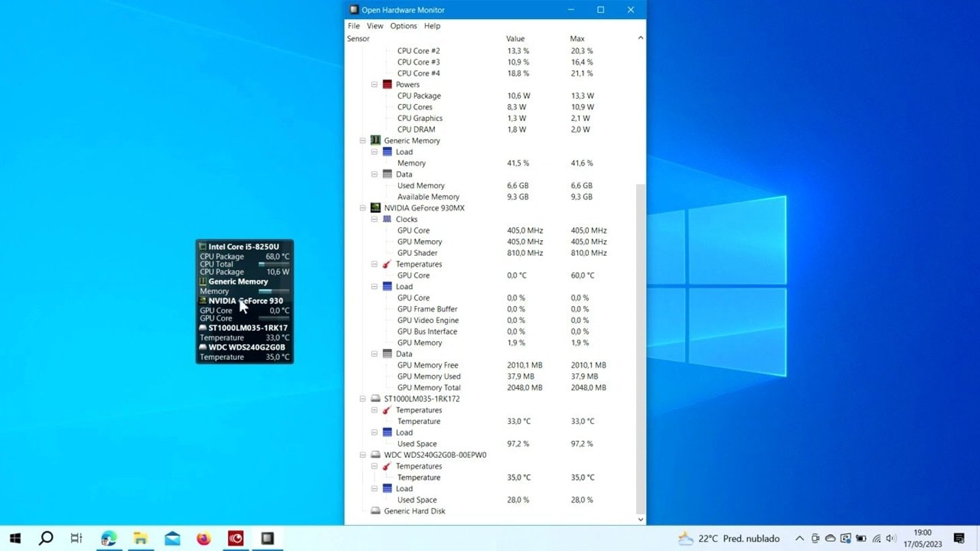Click the ST1000LM035-1RK172 hard drive icon
The image size is (980, 551).
pos(375,399)
